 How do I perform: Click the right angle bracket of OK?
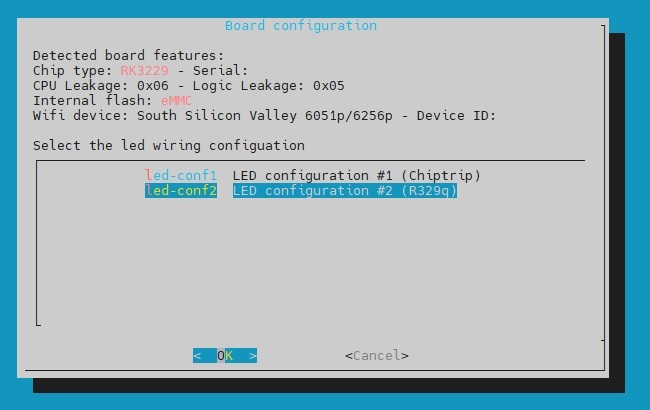(x=253, y=356)
